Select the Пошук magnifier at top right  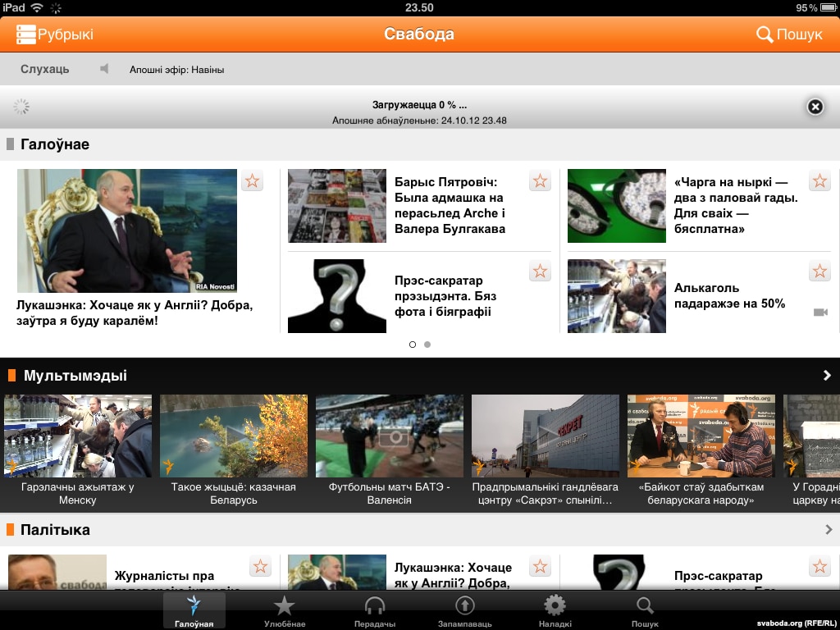(765, 34)
